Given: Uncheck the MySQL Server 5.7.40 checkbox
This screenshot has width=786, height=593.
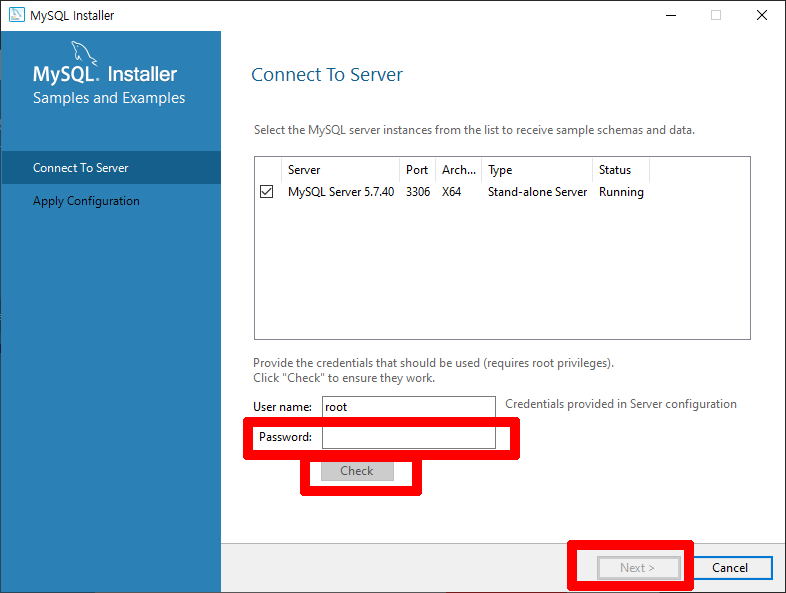Looking at the screenshot, I should (x=267, y=191).
